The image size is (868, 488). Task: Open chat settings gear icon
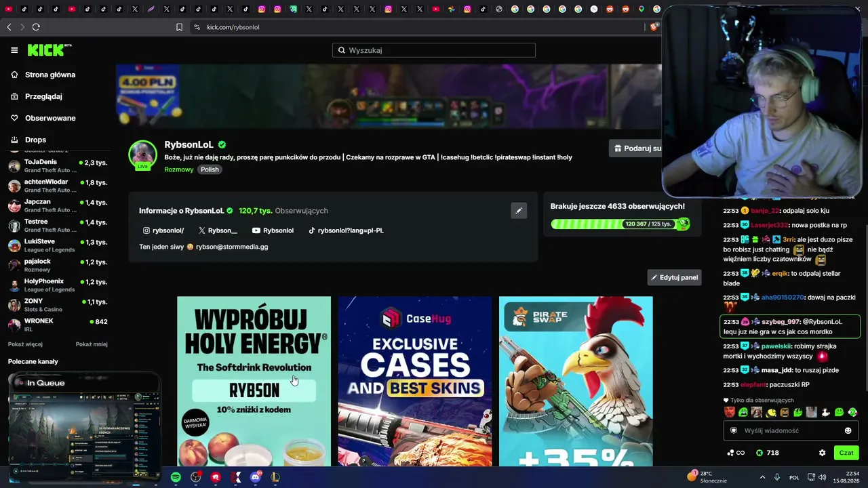click(x=822, y=453)
